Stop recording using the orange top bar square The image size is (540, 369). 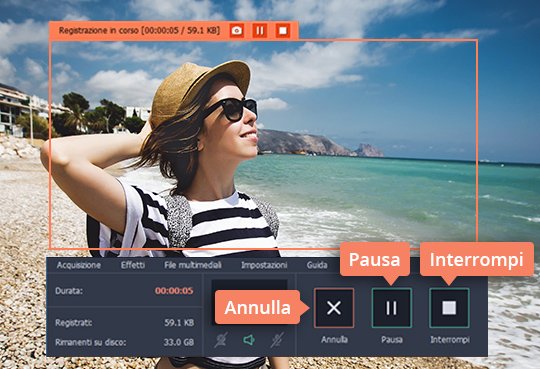283,31
